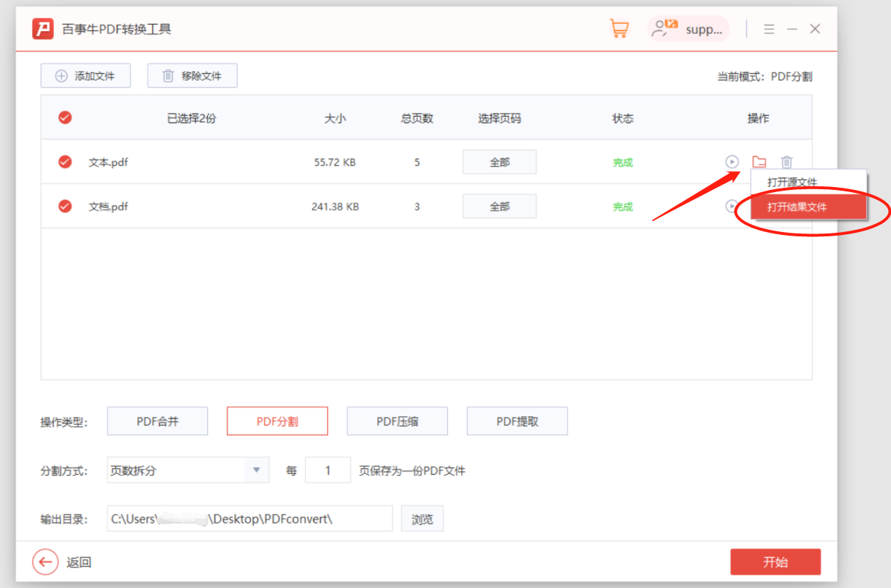Click the 选择页码 column header

[500, 118]
